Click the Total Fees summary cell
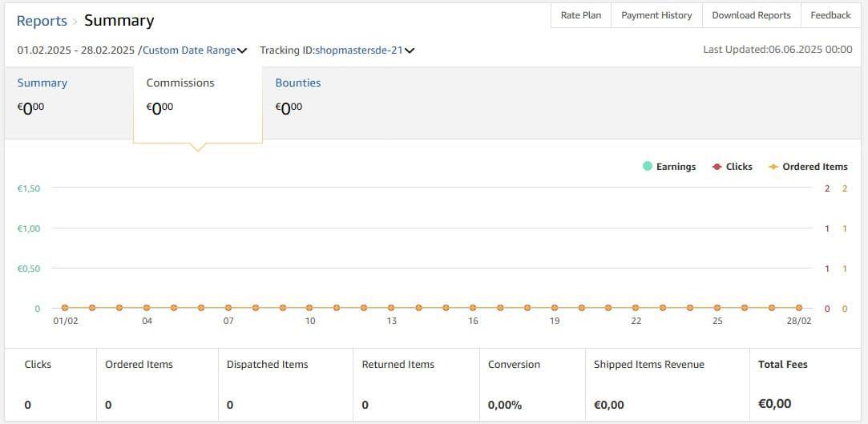Viewport: 868px width, 424px height. 804,384
